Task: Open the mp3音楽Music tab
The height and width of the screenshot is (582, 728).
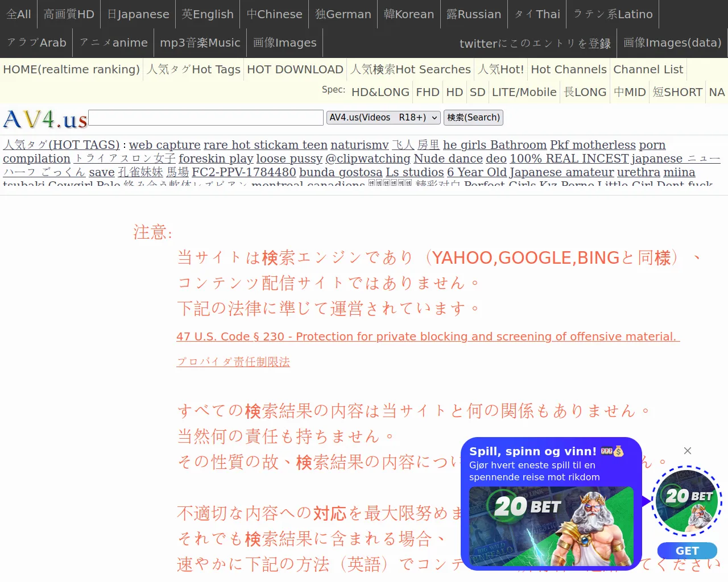Action: pyautogui.click(x=200, y=43)
